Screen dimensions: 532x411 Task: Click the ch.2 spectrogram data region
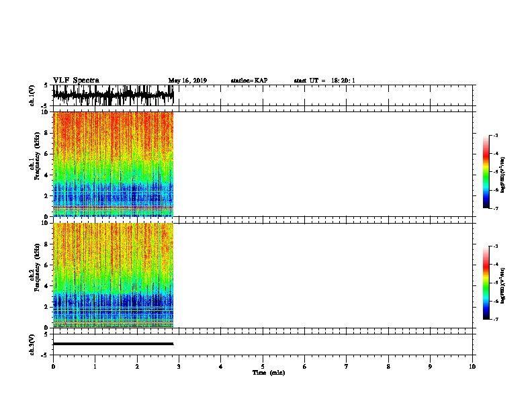tap(113, 275)
